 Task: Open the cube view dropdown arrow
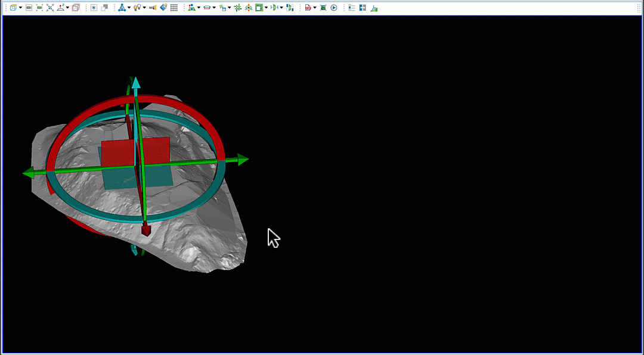(20, 8)
